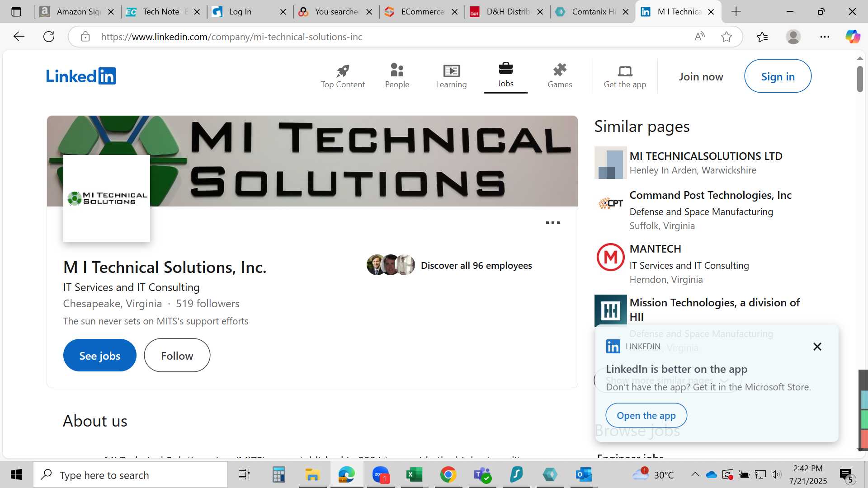Click the MANTECH red M logo

(610, 257)
